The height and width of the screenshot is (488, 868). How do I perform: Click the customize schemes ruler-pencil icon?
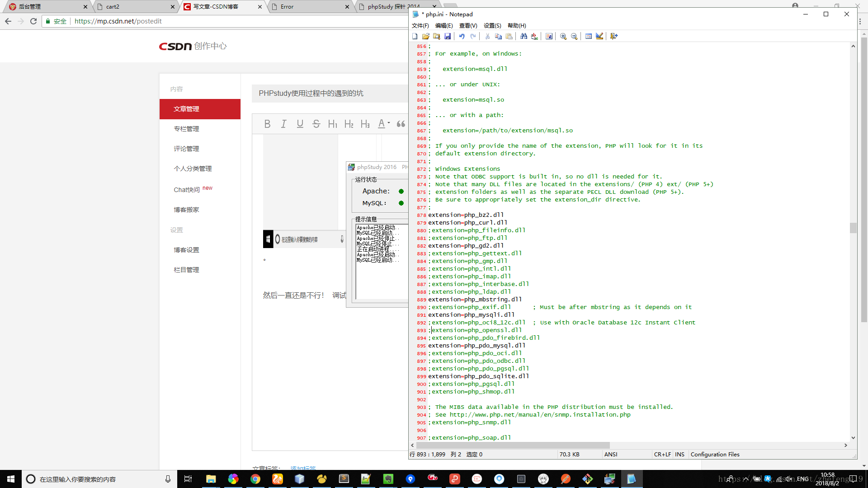[599, 36]
